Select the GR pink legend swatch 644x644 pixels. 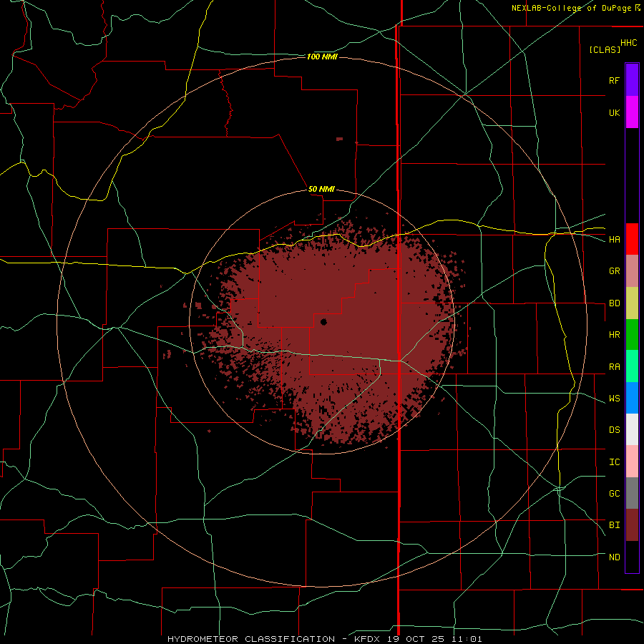click(632, 271)
